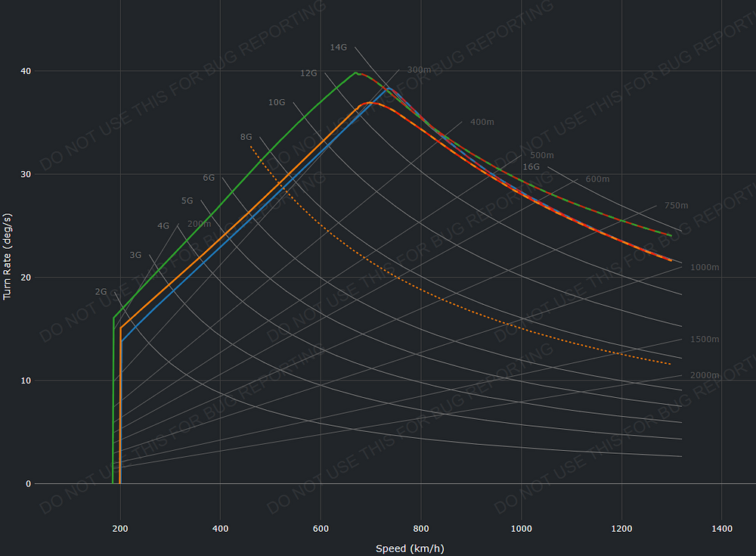Click the peak of the green curve
The width and height of the screenshot is (756, 556).
[x=355, y=73]
